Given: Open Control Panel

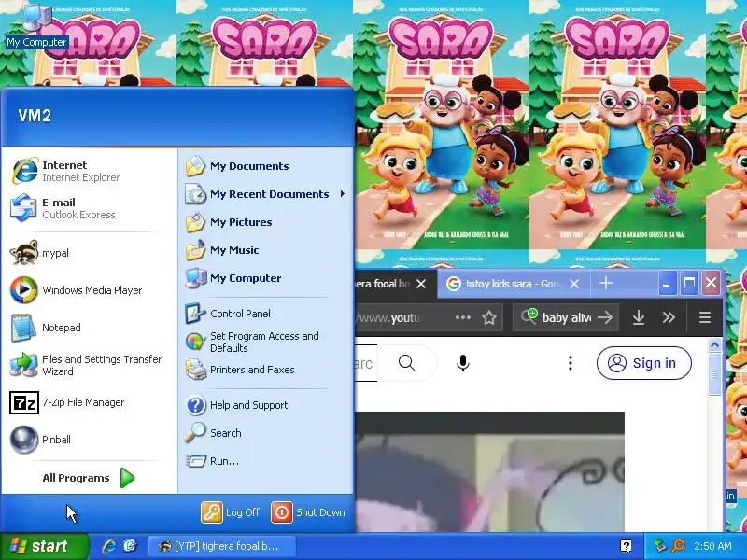Looking at the screenshot, I should [266, 314].
